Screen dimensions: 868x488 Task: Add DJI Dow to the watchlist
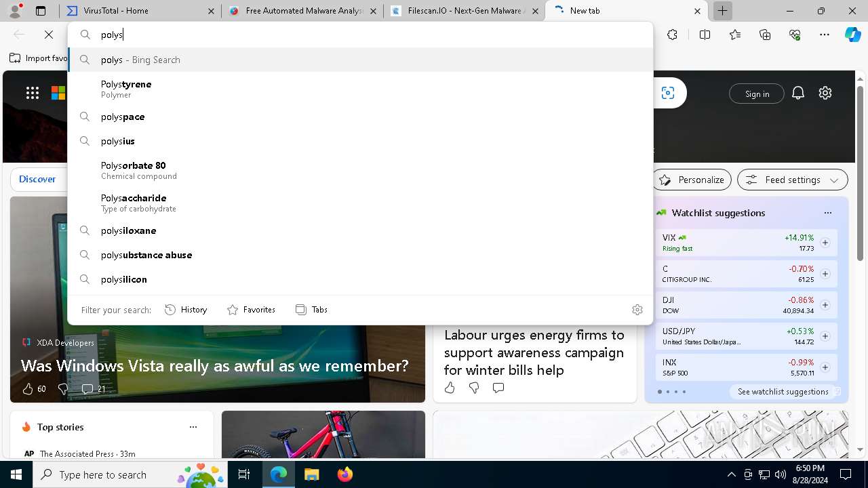click(x=825, y=305)
